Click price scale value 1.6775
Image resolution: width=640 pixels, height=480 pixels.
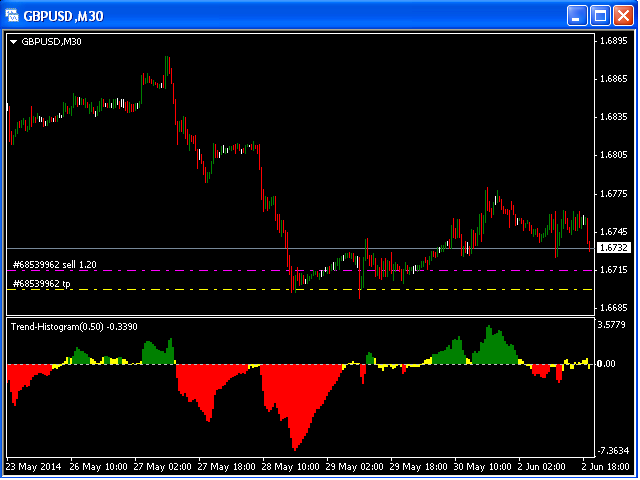(614, 193)
